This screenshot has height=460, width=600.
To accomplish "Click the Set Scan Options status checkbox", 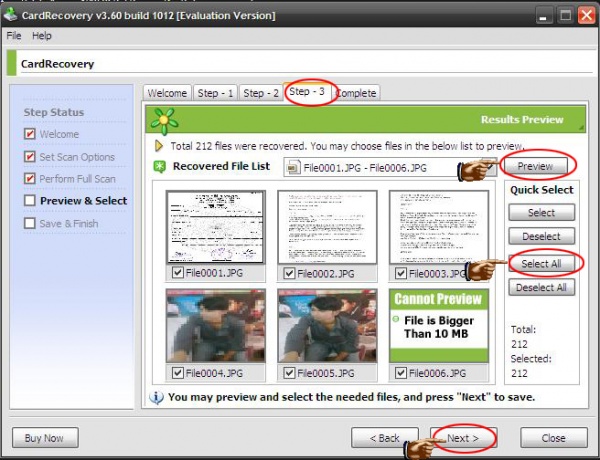I will pyautogui.click(x=29, y=157).
